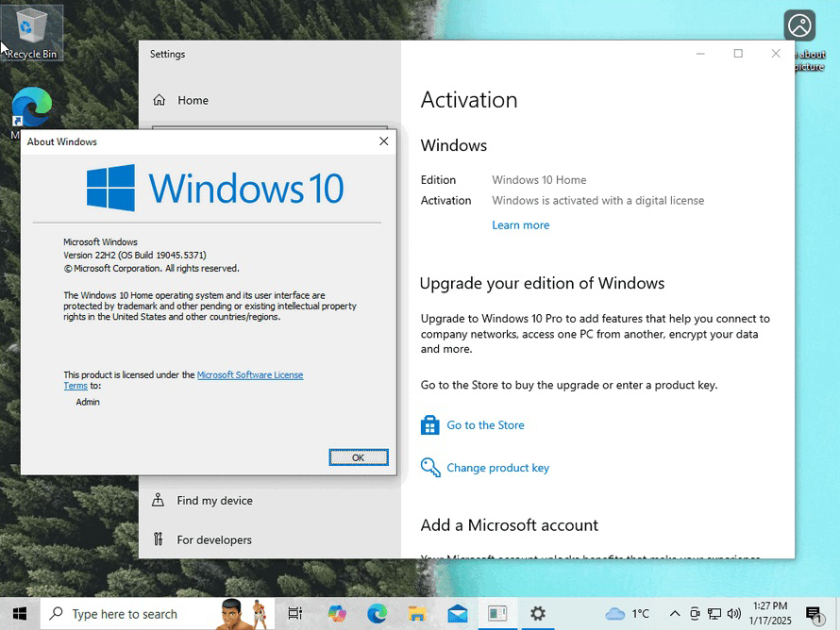Go to Home in Settings sidebar
Viewport: 840px width, 630px height.
pos(193,100)
